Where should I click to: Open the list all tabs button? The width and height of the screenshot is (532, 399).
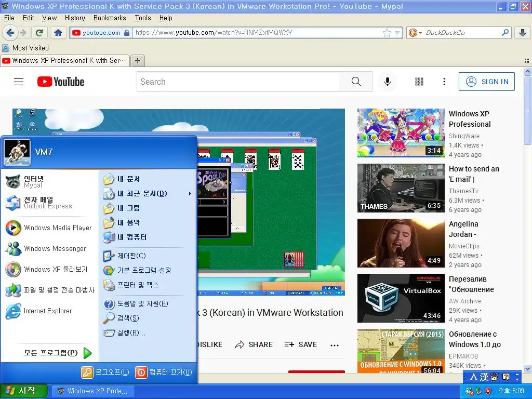[527, 61]
